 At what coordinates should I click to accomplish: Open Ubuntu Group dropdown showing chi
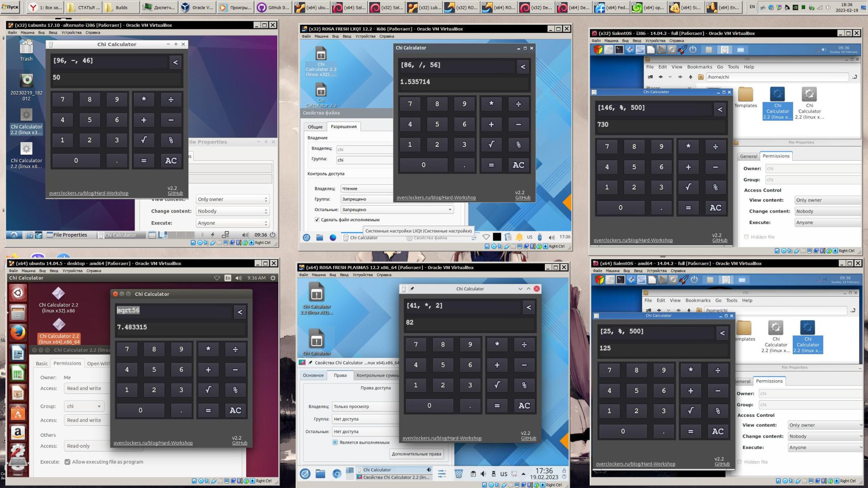click(84, 406)
